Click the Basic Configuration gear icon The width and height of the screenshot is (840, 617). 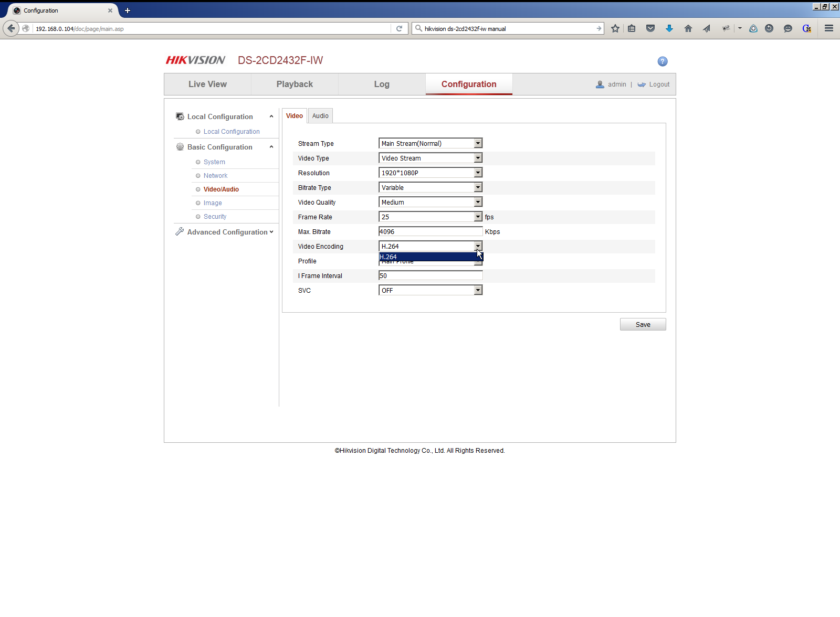(x=180, y=147)
